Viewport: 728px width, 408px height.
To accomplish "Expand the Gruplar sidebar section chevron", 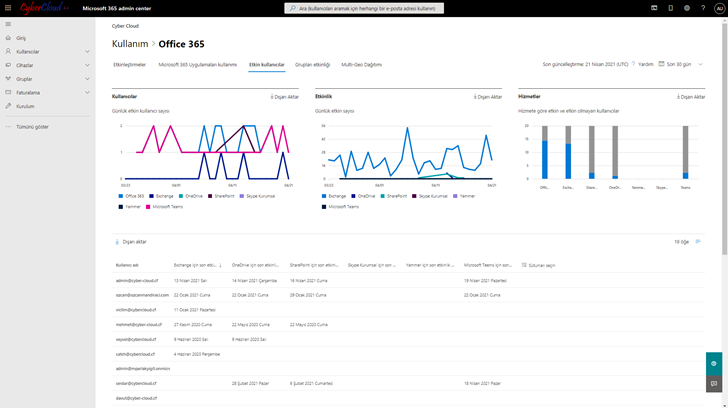I will pos(87,79).
